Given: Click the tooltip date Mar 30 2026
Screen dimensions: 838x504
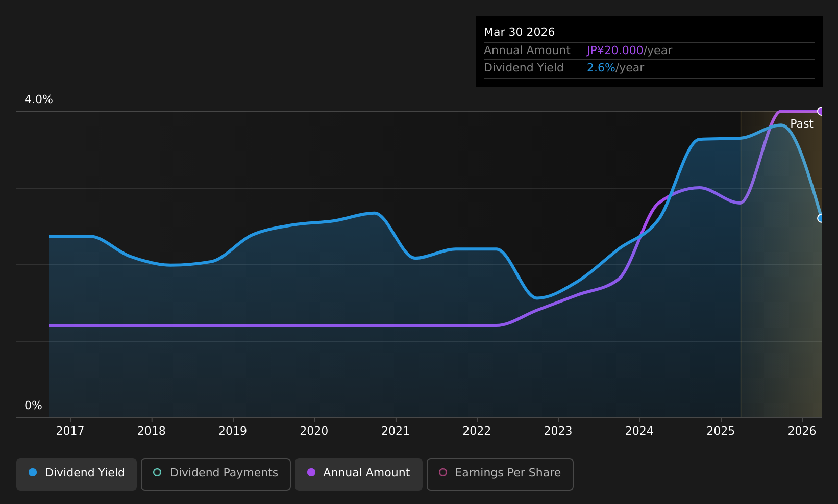Looking at the screenshot, I should pyautogui.click(x=519, y=32).
